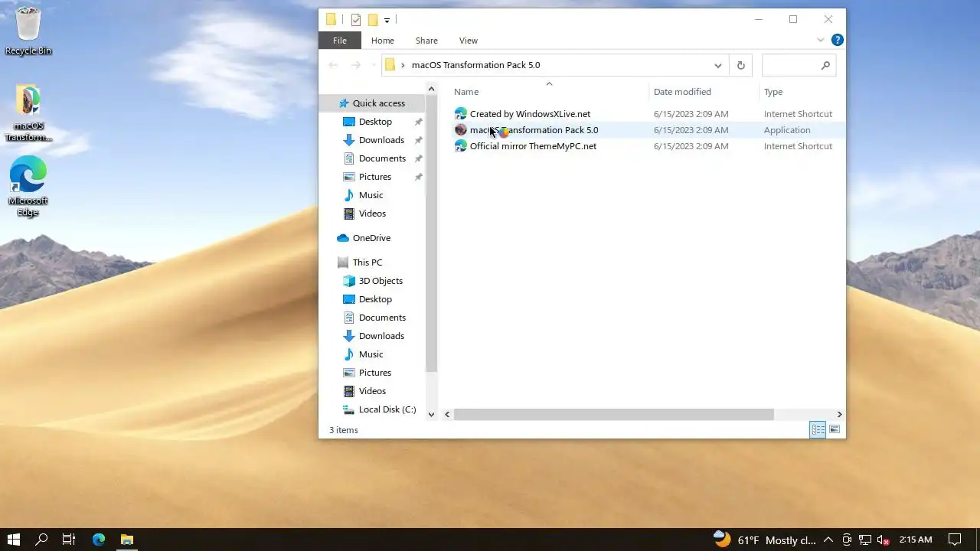Screen dimensions: 980x551
Task: Switch to Large icons view button
Action: 835,430
